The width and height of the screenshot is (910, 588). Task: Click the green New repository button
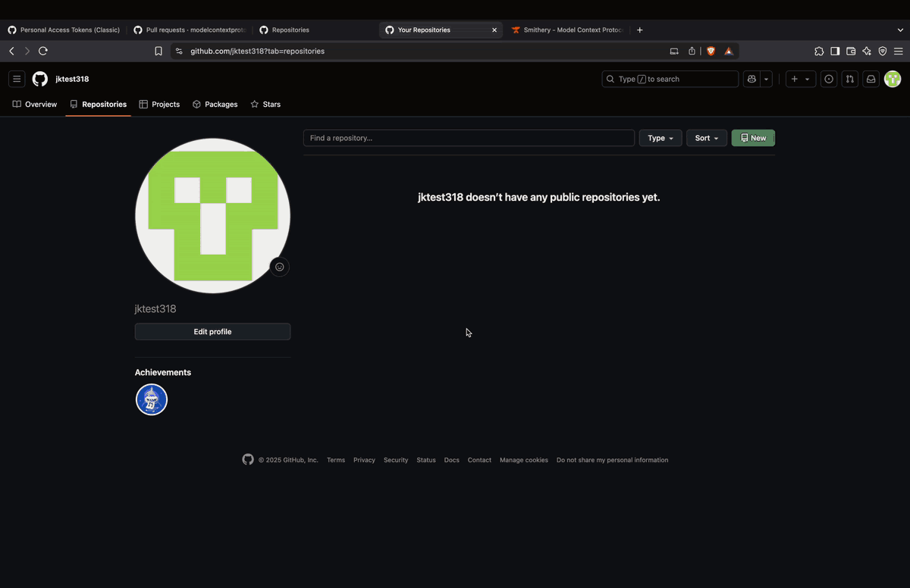[753, 138]
